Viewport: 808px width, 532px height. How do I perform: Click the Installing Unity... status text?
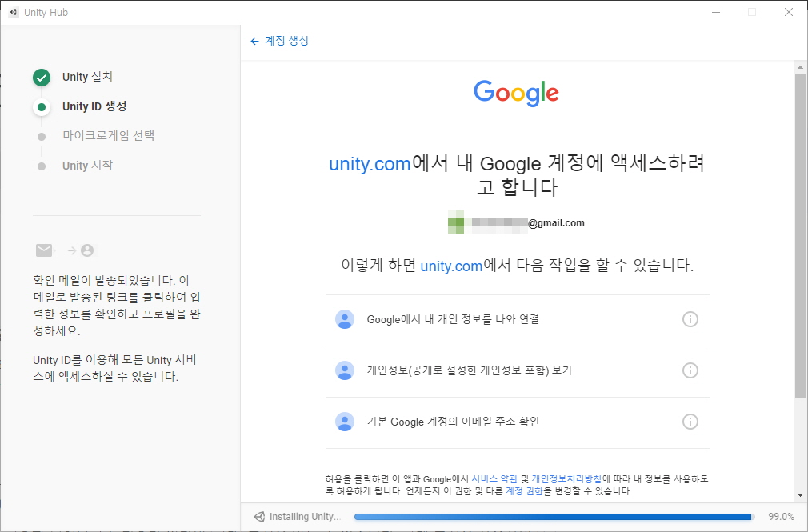305,517
